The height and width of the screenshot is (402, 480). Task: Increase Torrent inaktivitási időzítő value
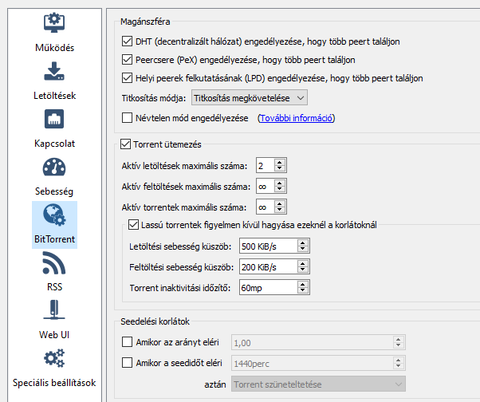(303, 284)
